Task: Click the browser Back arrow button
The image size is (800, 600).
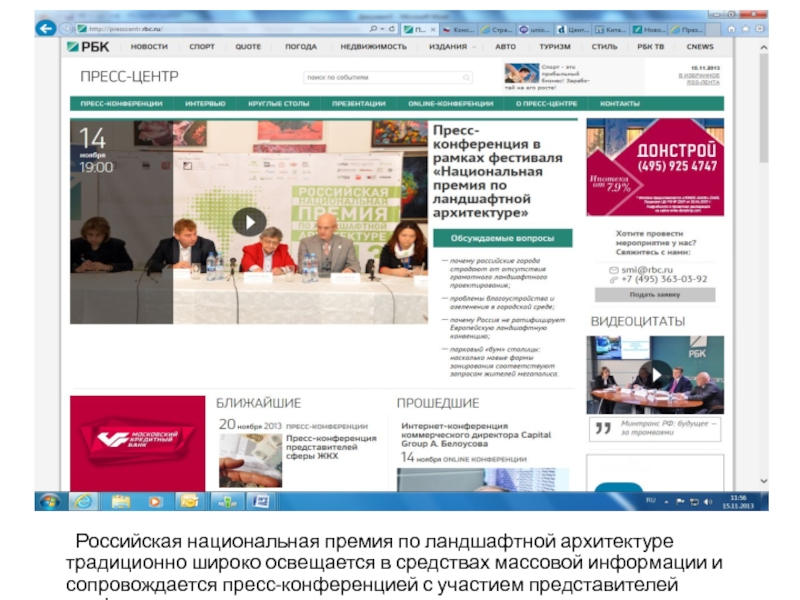Action: tap(45, 28)
